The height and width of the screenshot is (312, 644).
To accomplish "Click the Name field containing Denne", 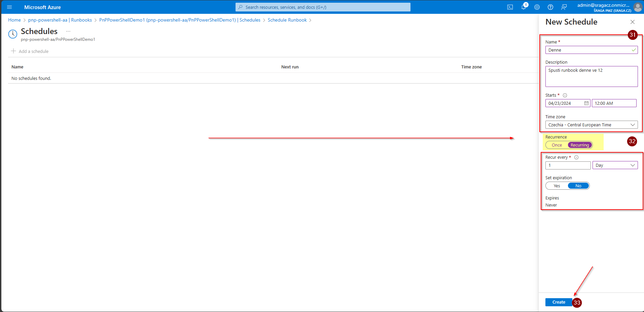I will (592, 50).
